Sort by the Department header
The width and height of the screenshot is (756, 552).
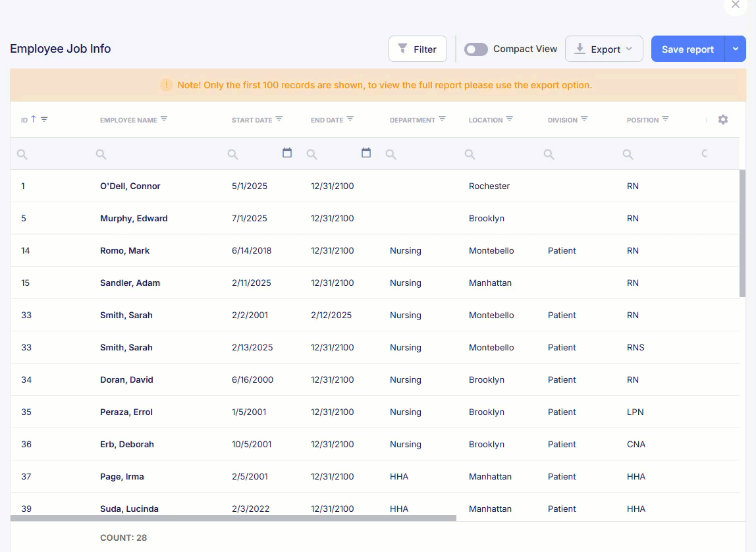412,120
